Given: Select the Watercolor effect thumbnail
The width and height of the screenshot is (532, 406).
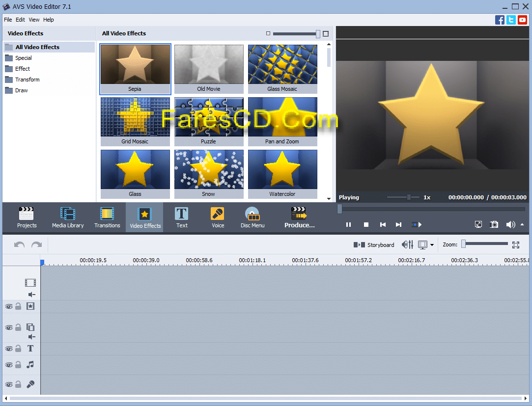Looking at the screenshot, I should click(x=282, y=174).
